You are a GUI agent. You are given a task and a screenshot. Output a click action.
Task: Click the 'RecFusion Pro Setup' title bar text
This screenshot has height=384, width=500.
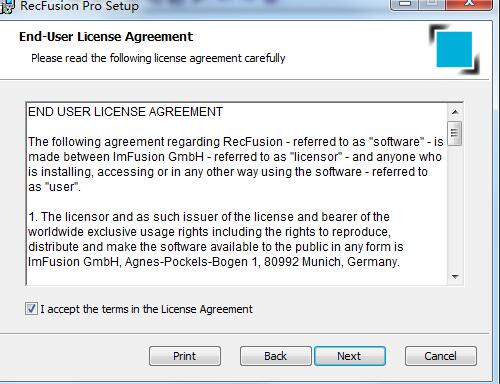click(79, 6)
